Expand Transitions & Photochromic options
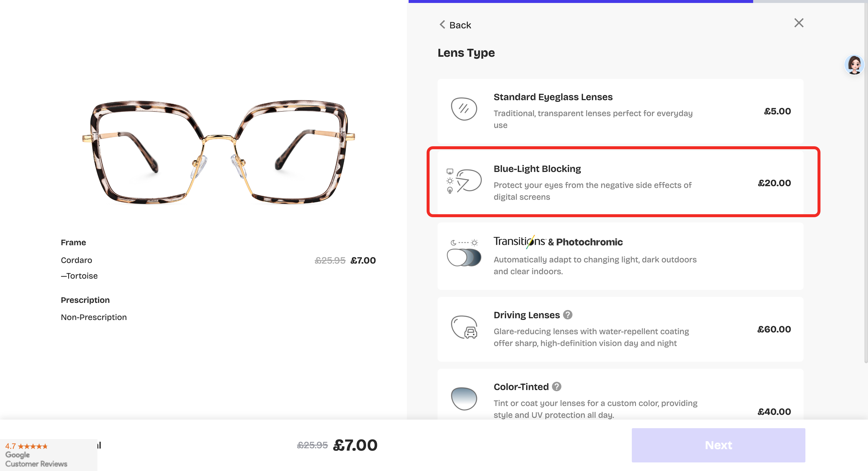Screen dimensions: 868x471 (620, 256)
